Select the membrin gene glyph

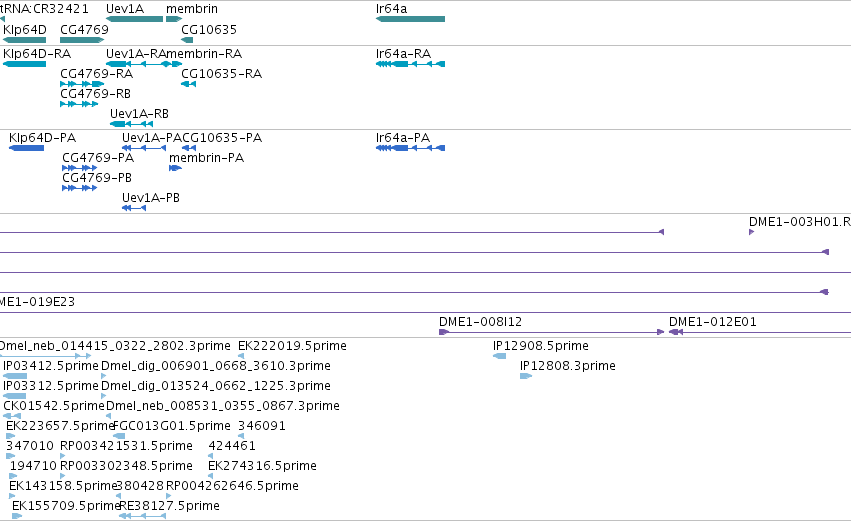click(x=174, y=19)
